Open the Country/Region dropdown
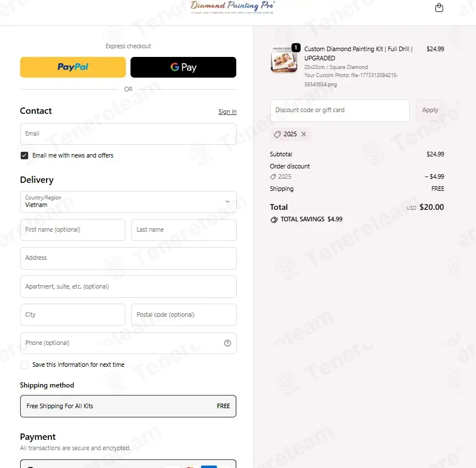 click(128, 202)
